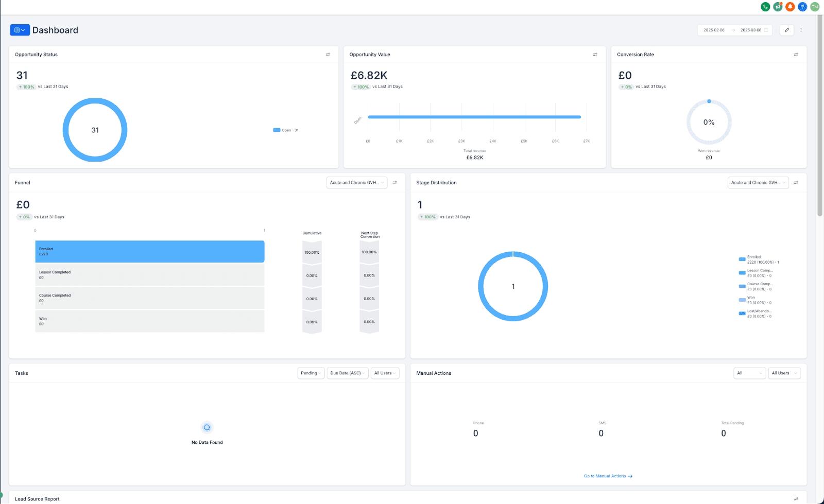Open the Stage Distribution pipeline dropdown
The image size is (824, 504).
pos(758,183)
